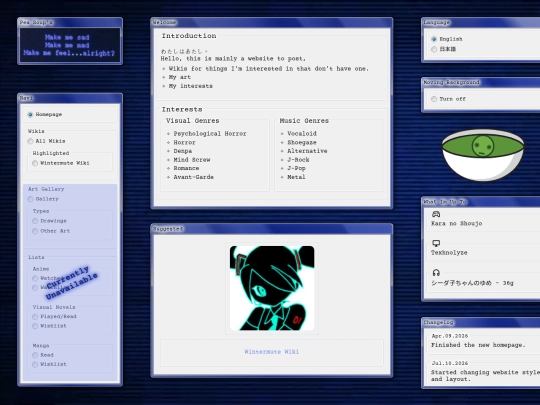
Task: Click the J-Rock music genre entry
Action: (298, 160)
